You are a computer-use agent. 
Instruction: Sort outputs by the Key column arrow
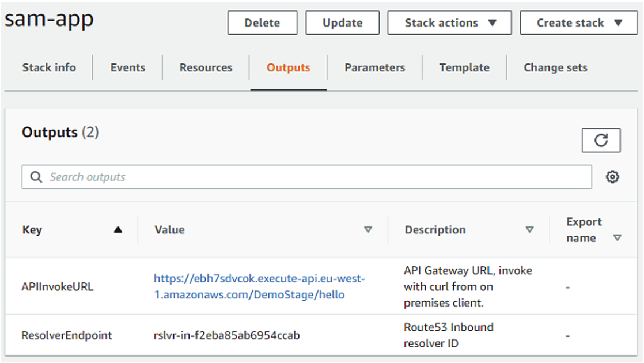119,229
